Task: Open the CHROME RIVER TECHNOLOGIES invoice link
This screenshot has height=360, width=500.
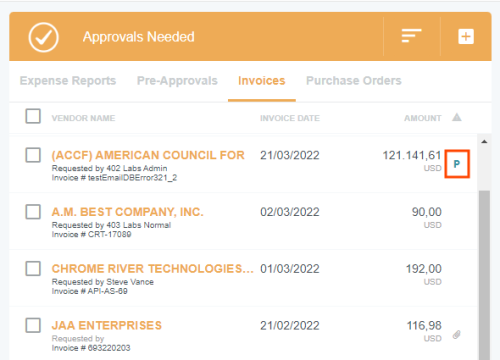Action: (152, 269)
